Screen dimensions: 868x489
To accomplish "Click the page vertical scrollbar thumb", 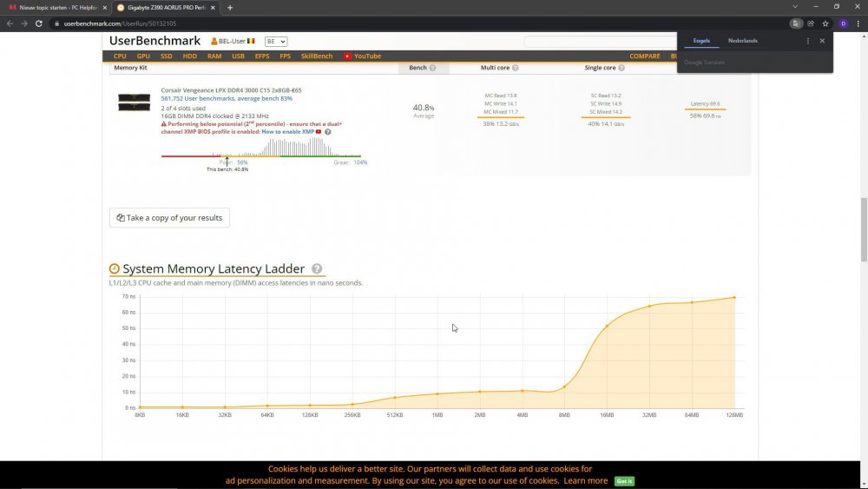I will (x=863, y=229).
